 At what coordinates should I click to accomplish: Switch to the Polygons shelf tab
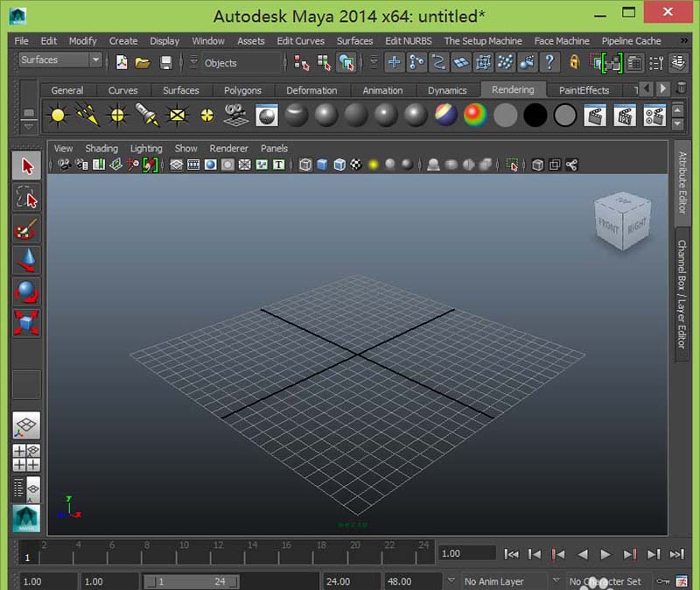pos(242,90)
